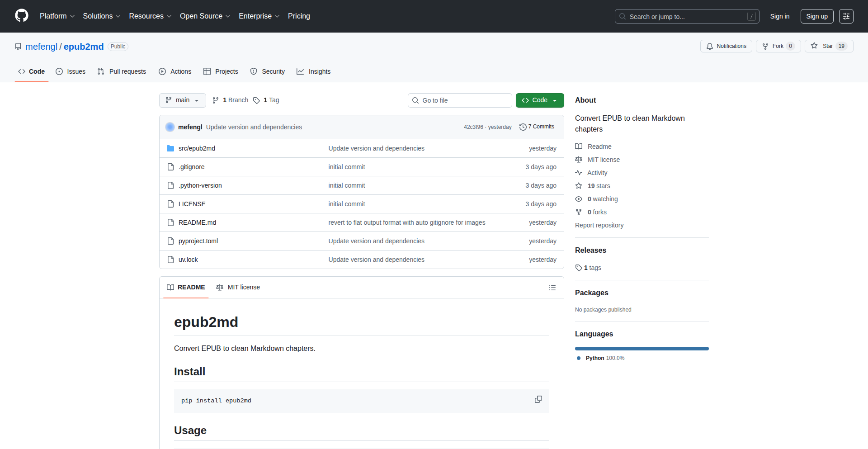The width and height of the screenshot is (868, 449).
Task: Click the Python language bar
Action: pyautogui.click(x=642, y=349)
